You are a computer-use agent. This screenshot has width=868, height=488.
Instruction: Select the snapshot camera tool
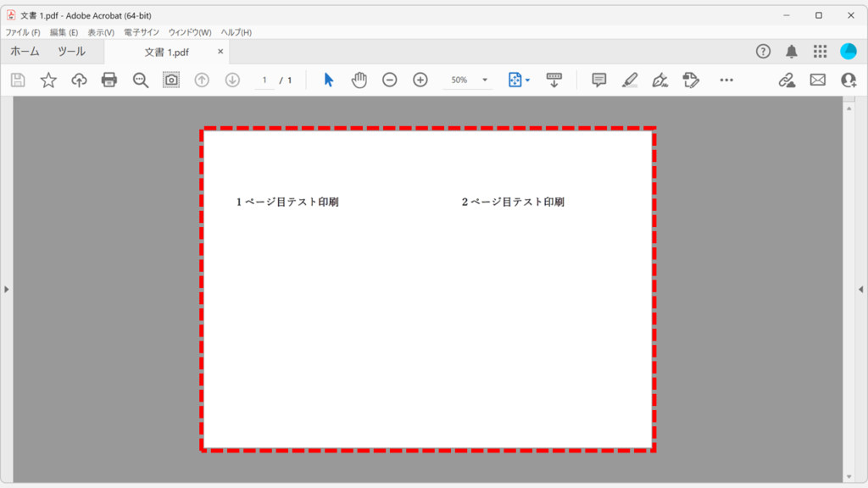[x=171, y=80]
